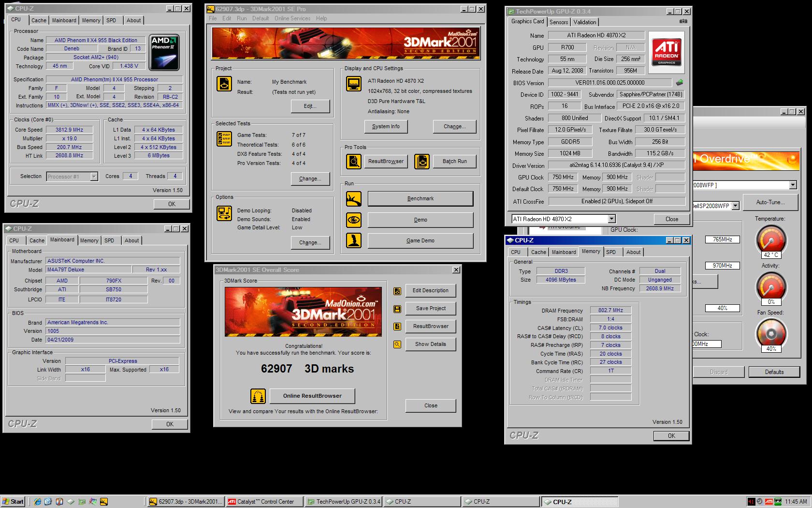Screen dimensions: 812x508
Task: Open the Validation tab in GPU-Z
Action: click(x=585, y=22)
